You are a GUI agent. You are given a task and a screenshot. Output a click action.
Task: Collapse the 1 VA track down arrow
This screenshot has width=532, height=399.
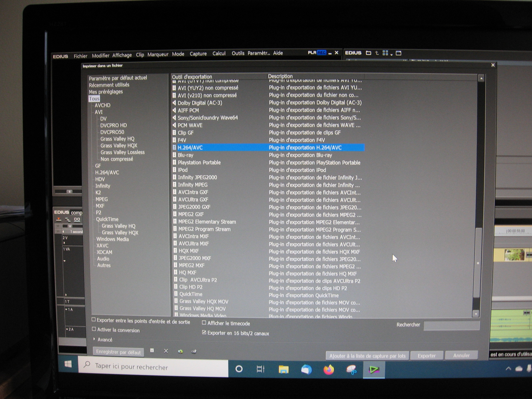[64, 261]
